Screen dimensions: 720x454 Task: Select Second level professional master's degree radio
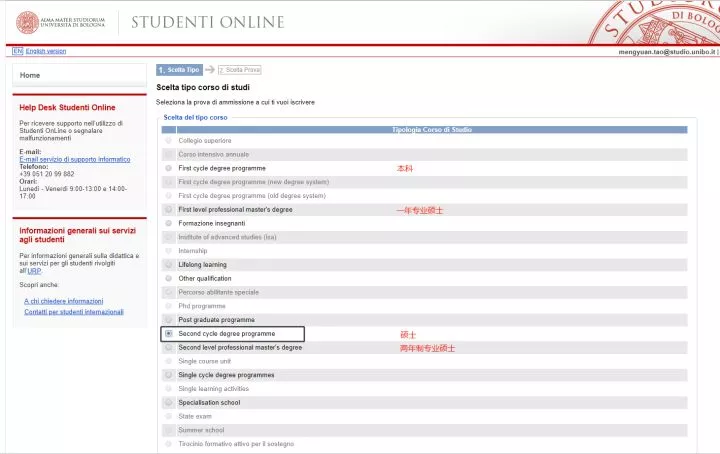(x=169, y=348)
